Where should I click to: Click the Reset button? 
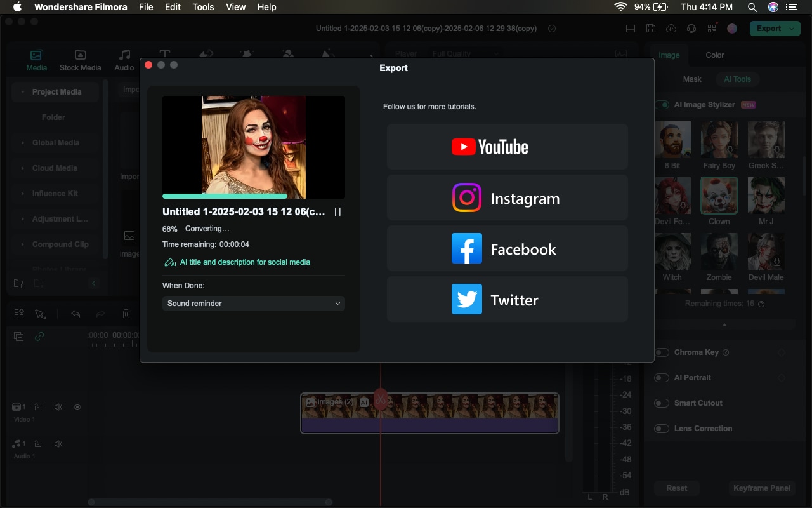(677, 488)
